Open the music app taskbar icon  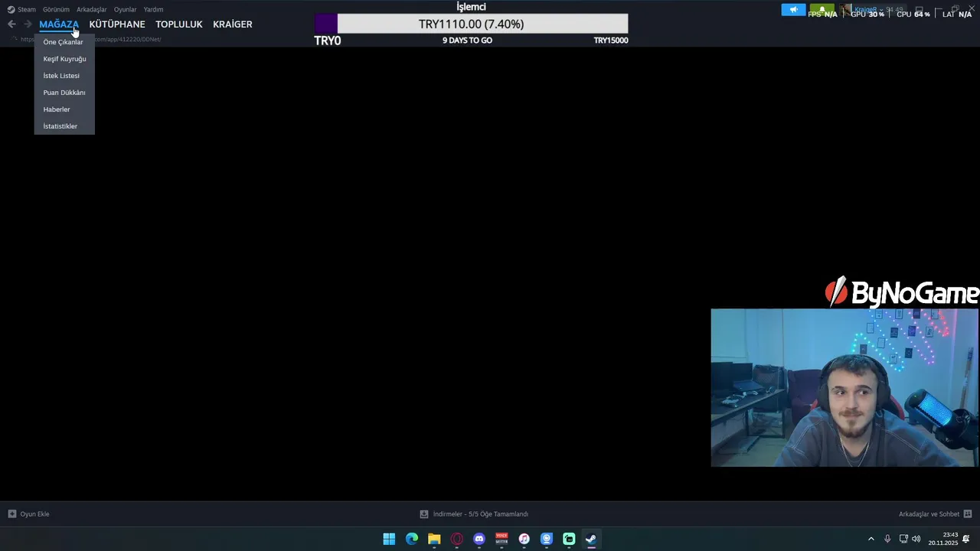pos(524,539)
